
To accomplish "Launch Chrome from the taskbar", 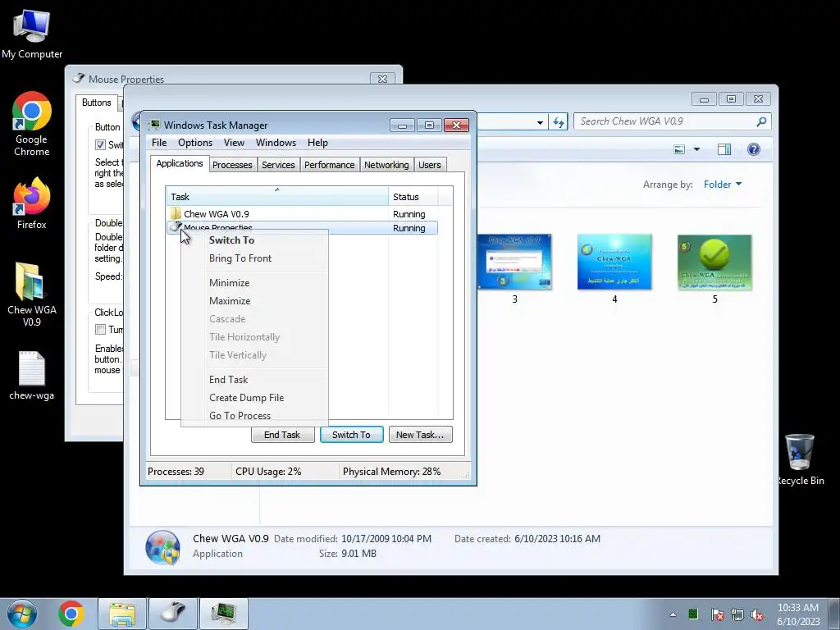I will coord(71,614).
